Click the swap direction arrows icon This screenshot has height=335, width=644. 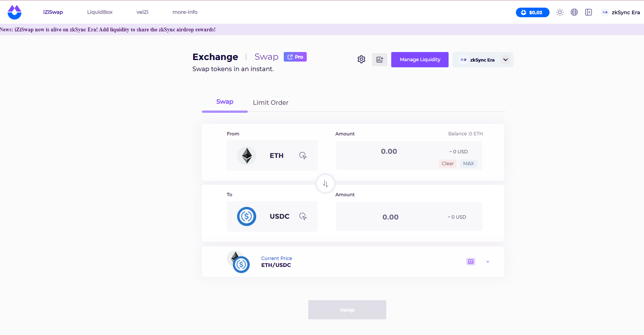click(325, 184)
